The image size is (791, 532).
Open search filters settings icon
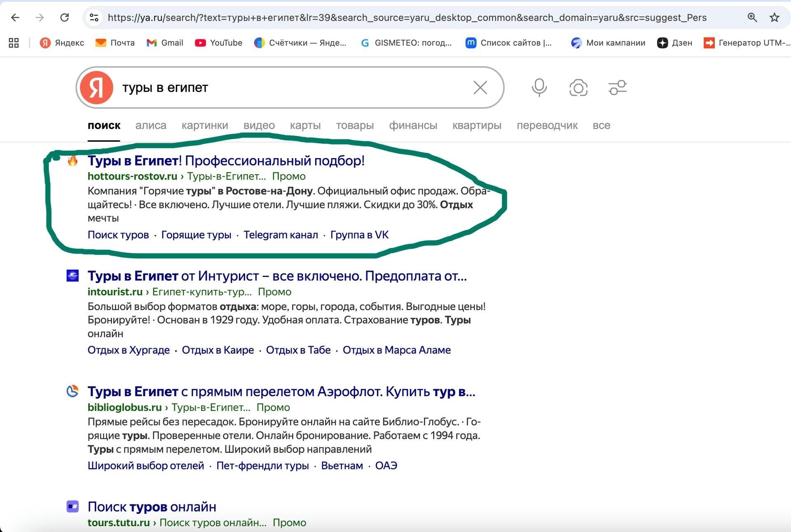617,88
